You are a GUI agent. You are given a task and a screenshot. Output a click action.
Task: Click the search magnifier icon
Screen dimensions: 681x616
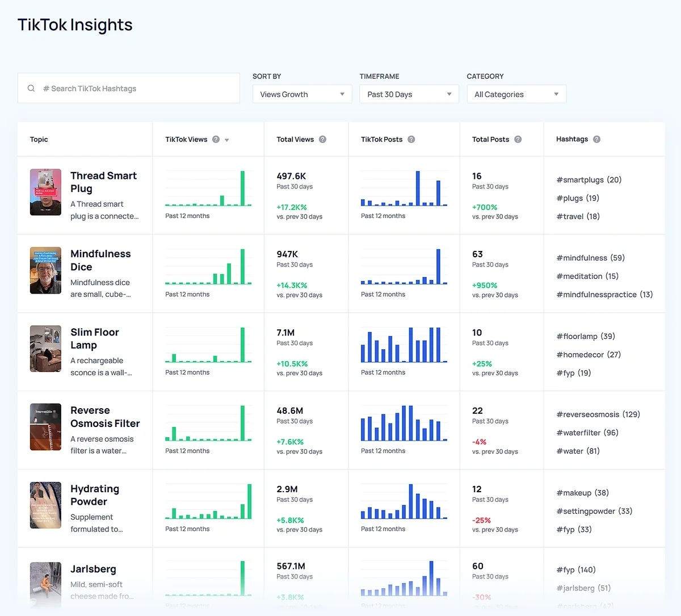[x=31, y=88]
